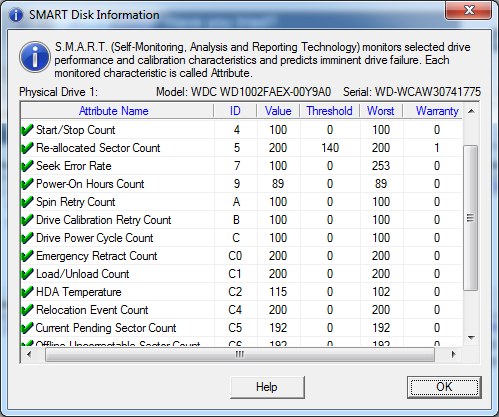Click the vertical scrollbar down arrow
The height and width of the screenshot is (417, 499).
click(471, 338)
